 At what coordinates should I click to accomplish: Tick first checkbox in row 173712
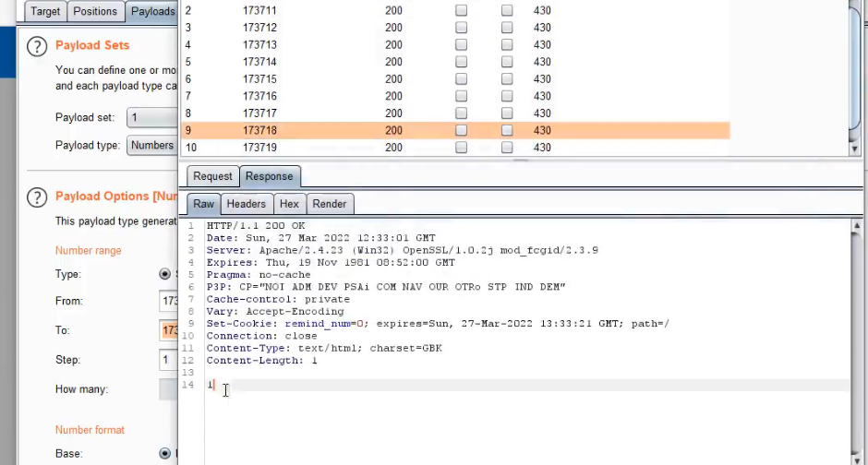click(461, 28)
